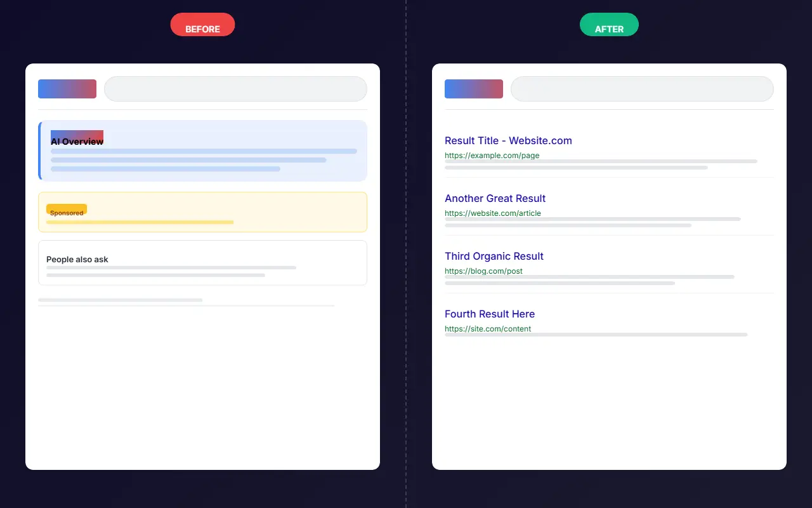This screenshot has width=812, height=508.
Task: Open the Another Great Result link
Action: [495, 199]
